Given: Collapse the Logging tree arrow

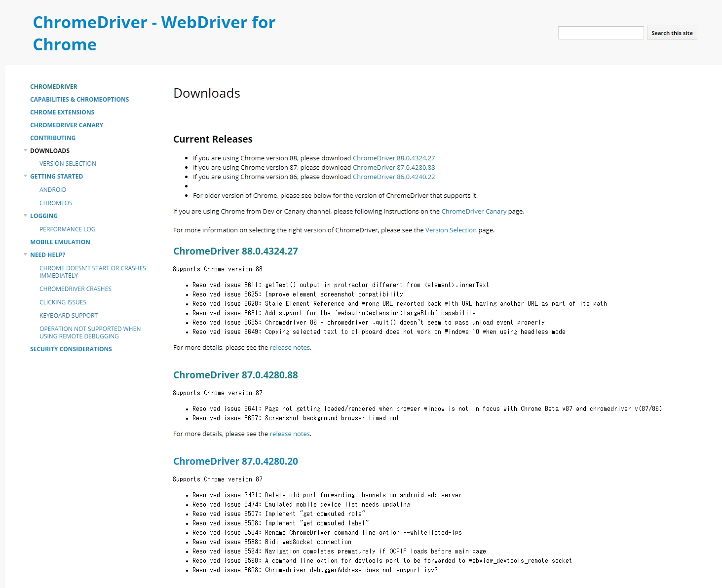Looking at the screenshot, I should coord(25,215).
